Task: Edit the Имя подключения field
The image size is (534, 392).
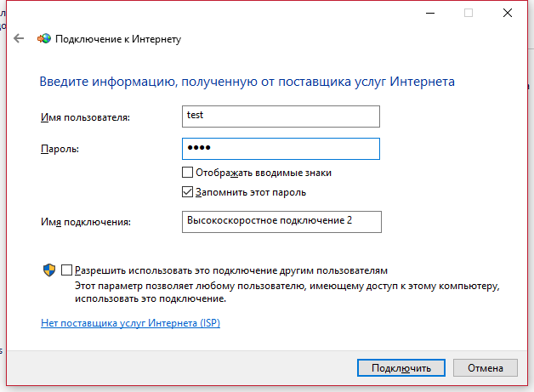Action: [x=281, y=222]
